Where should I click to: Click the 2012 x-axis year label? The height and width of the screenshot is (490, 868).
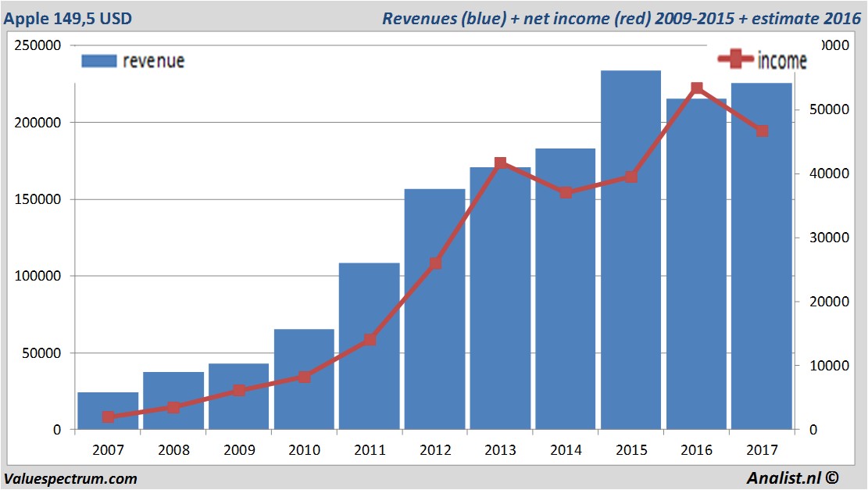click(435, 450)
